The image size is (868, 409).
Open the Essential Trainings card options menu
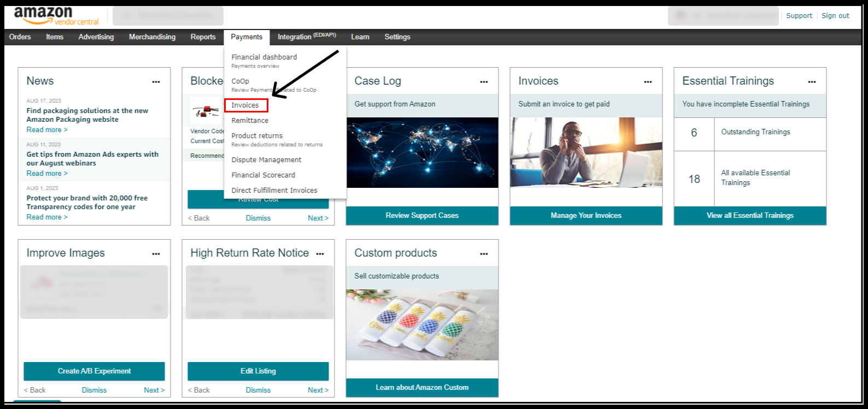pos(812,82)
